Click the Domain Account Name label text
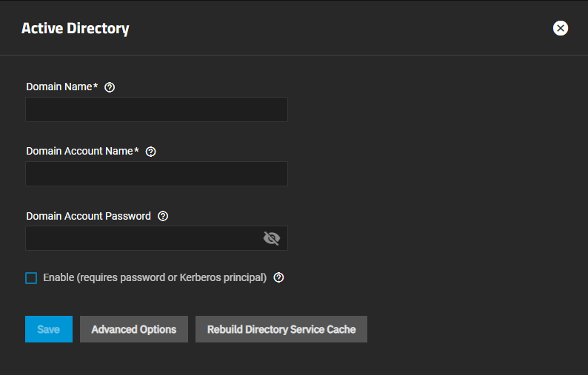This screenshot has height=375, width=588. (79, 151)
